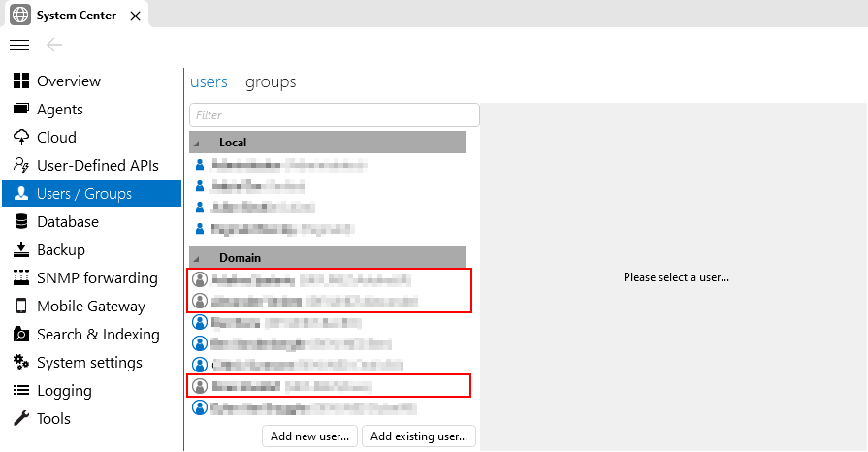Open System settings in the sidebar
The width and height of the screenshot is (868, 452).
click(89, 363)
